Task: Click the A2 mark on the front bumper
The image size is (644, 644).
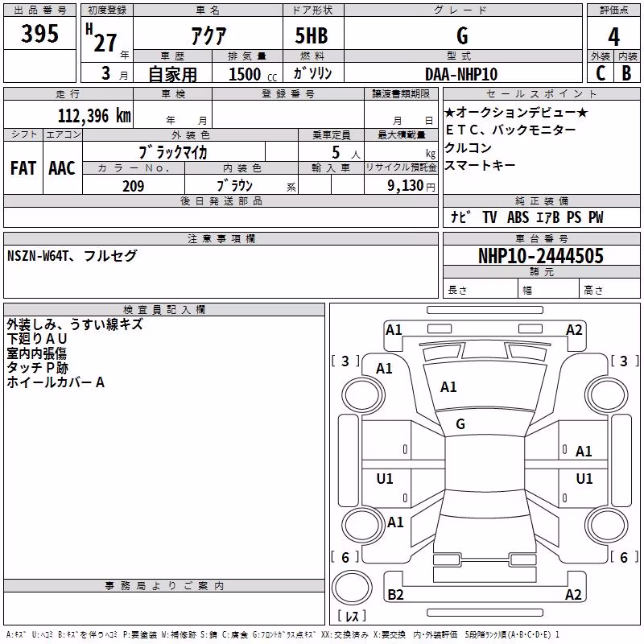Action: point(574,330)
